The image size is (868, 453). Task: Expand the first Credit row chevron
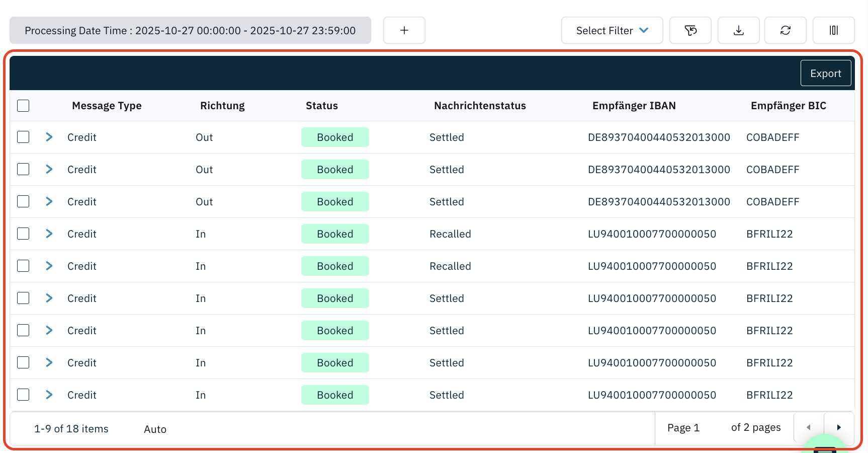point(49,137)
